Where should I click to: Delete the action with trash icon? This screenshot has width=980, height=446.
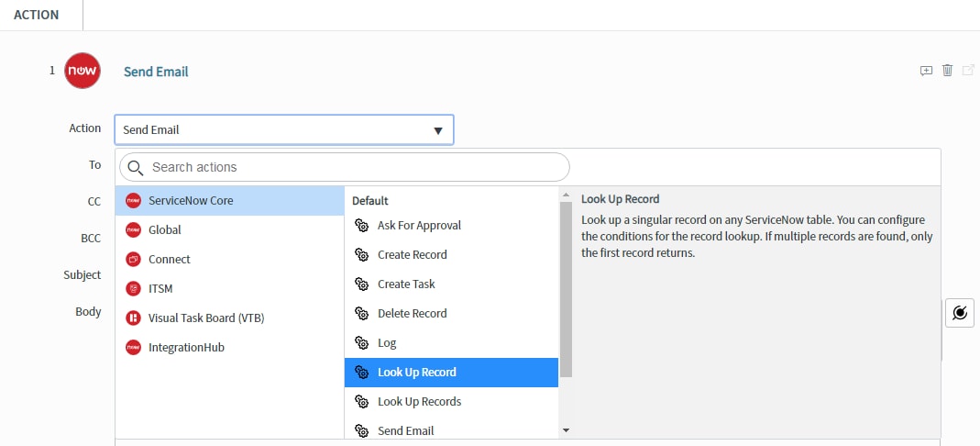pos(948,70)
